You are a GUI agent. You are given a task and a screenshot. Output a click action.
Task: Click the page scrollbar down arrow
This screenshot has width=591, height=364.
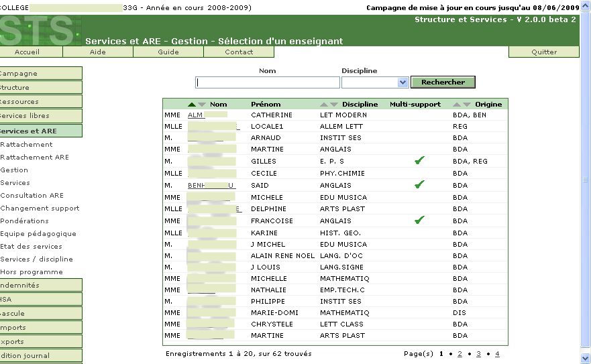[585, 358]
